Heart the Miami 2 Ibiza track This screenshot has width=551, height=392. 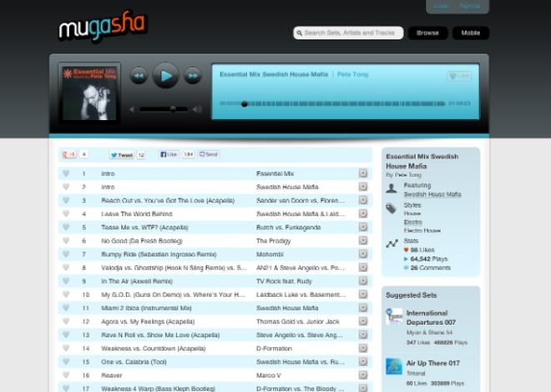point(66,308)
